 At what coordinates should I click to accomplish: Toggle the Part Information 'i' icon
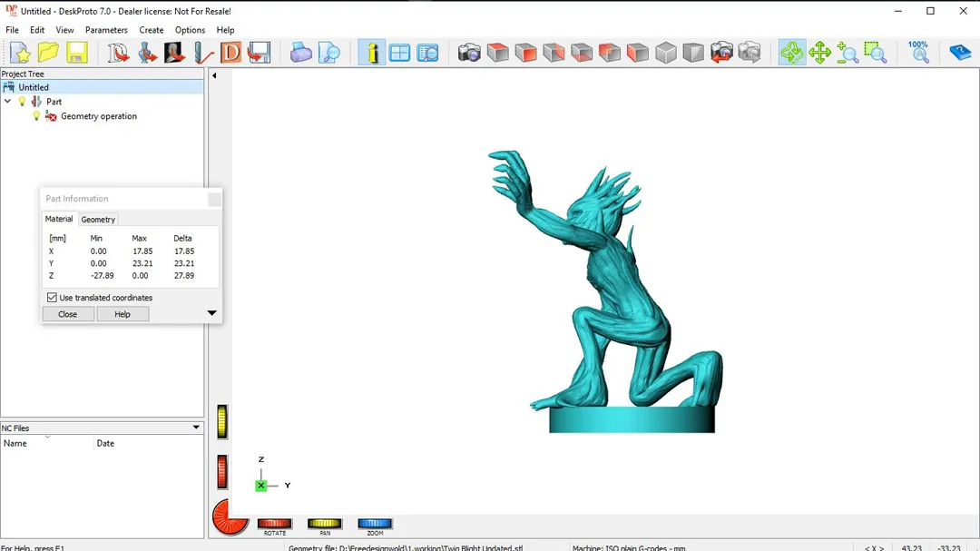coord(372,53)
